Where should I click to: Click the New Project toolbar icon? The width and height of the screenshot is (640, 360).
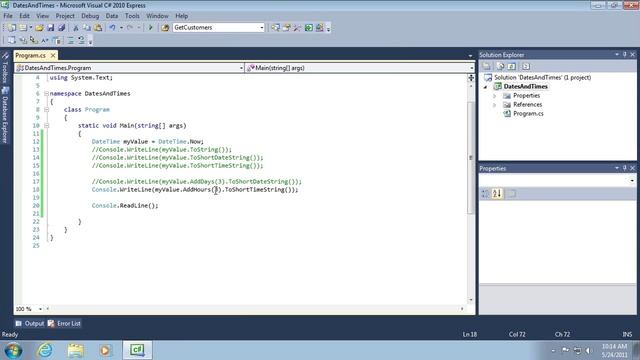click(11, 28)
